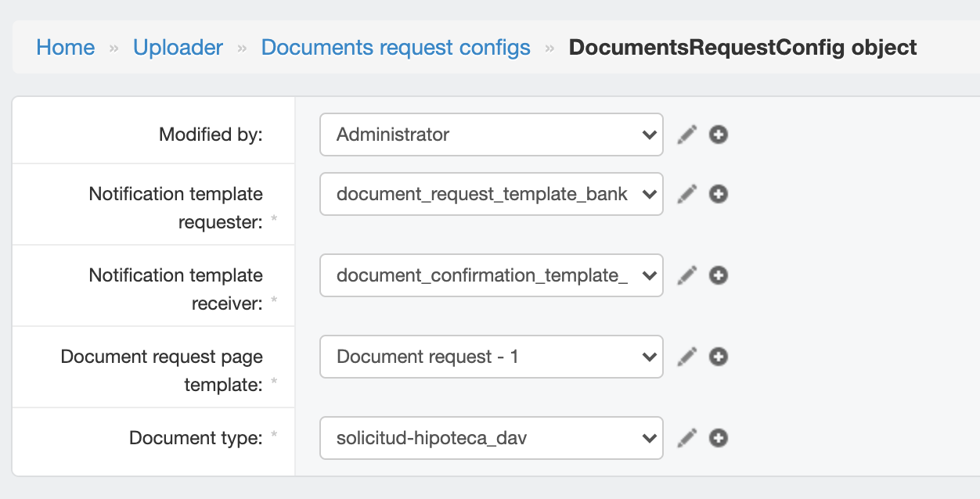Image resolution: width=980 pixels, height=499 pixels.
Task: Add another Modified by user
Action: 719,135
